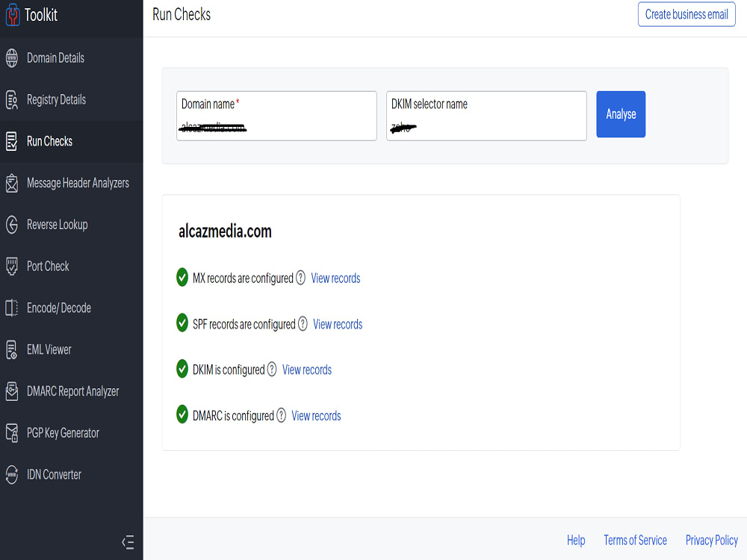Screen dimensions: 747x560
Task: Select the IDN Converter icon
Action: tap(13, 474)
